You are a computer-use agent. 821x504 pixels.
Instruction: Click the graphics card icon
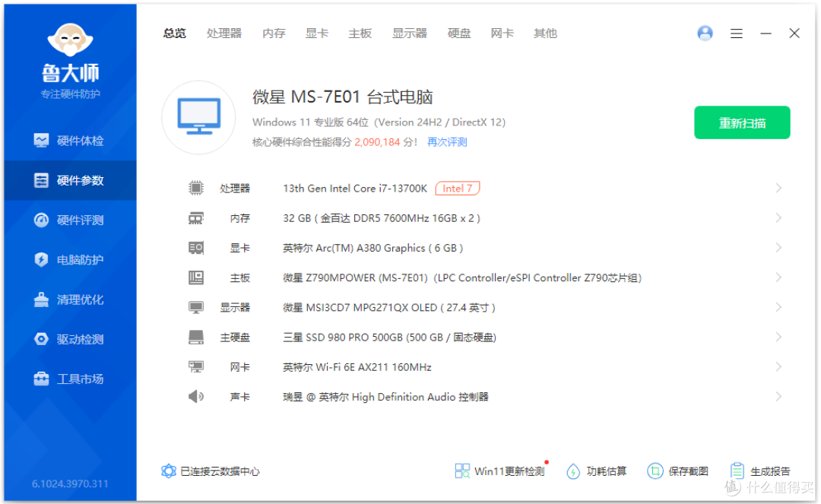[196, 248]
